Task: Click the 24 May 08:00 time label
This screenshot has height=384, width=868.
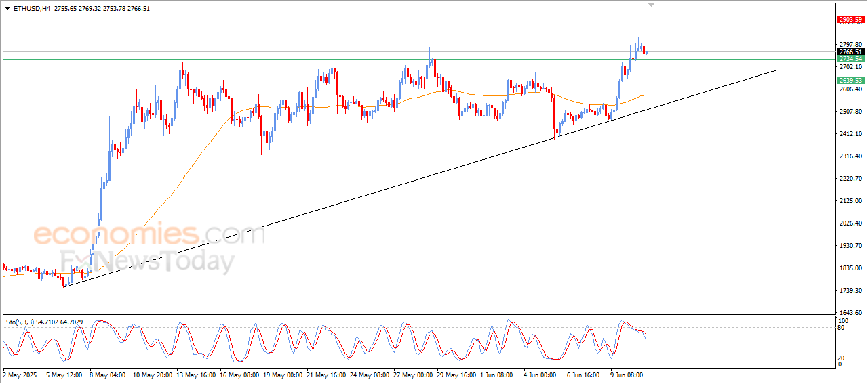Action: [370, 374]
